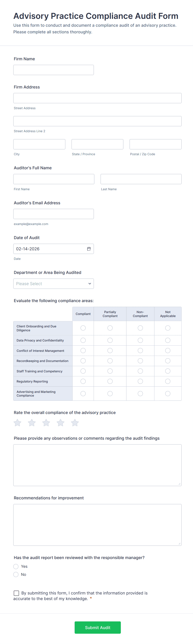
Task: Rate compliance with the first star
Action: point(17,423)
